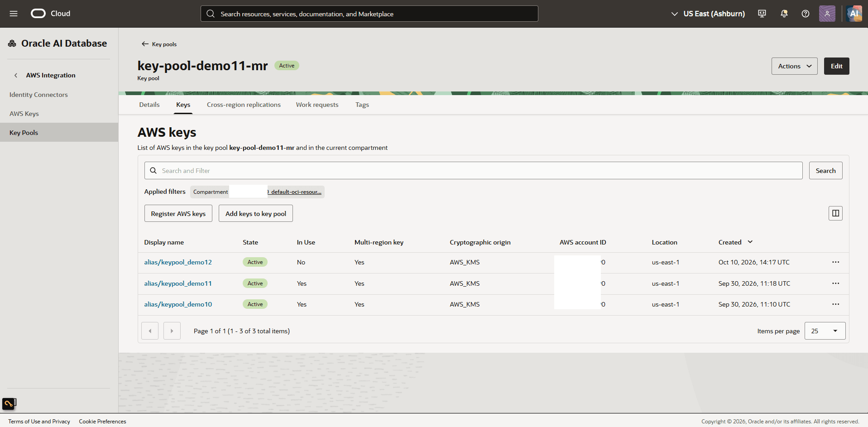This screenshot has height=427, width=868.
Task: Open alias/keypool_demo11 key link
Action: 178,283
